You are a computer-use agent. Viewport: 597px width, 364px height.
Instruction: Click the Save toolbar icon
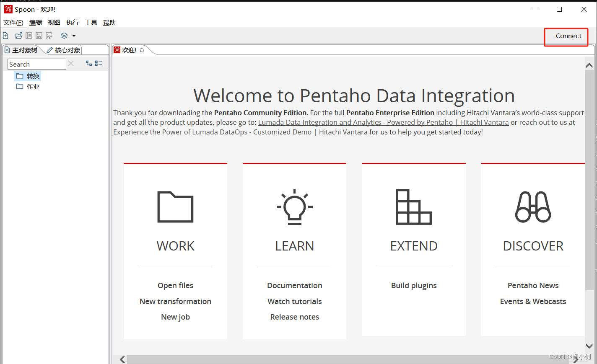pos(39,36)
